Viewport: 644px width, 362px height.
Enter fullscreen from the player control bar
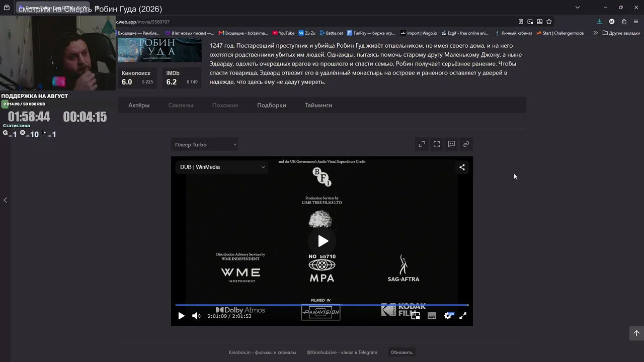(463, 316)
